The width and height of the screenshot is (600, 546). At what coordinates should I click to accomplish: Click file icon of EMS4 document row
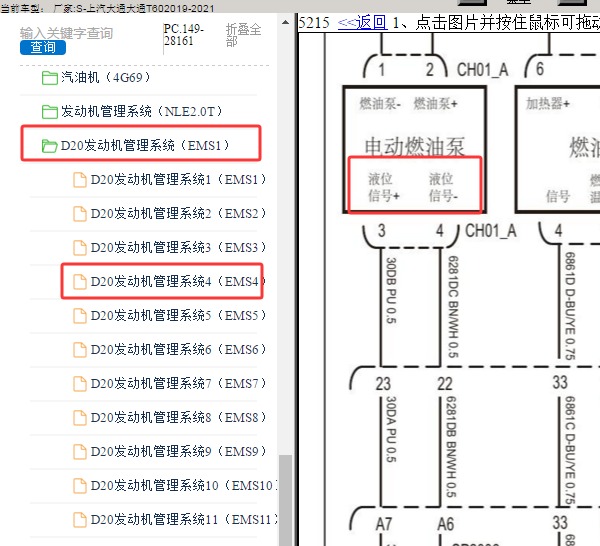point(80,282)
